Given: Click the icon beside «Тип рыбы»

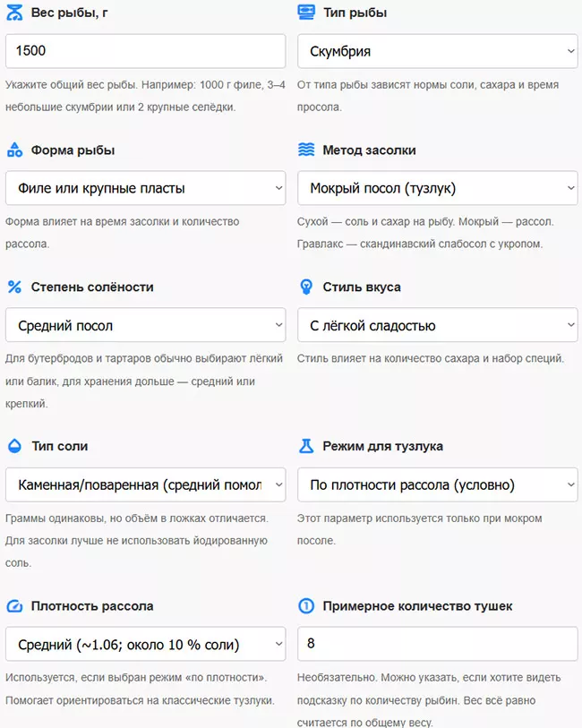Looking at the screenshot, I should pos(306,13).
